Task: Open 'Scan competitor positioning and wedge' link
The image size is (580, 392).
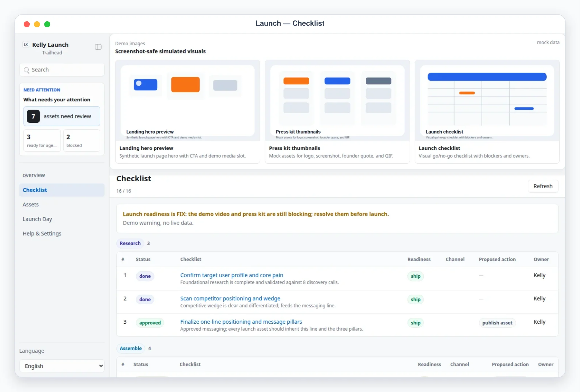Action: coord(230,298)
